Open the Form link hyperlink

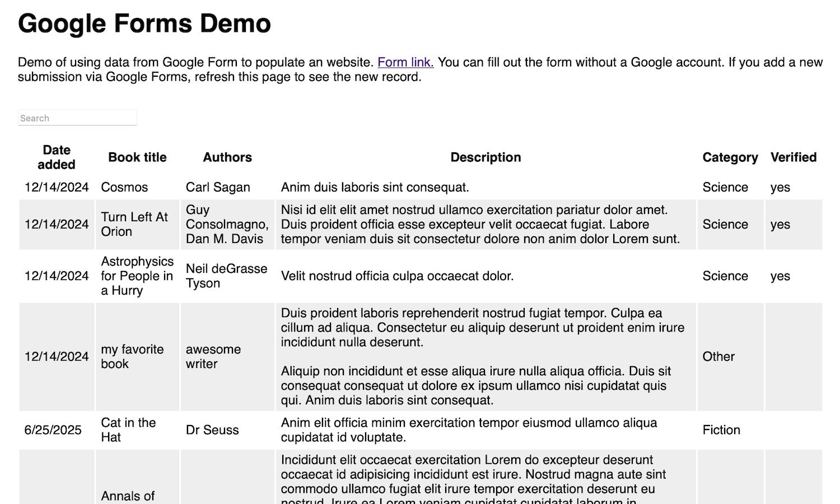point(405,62)
